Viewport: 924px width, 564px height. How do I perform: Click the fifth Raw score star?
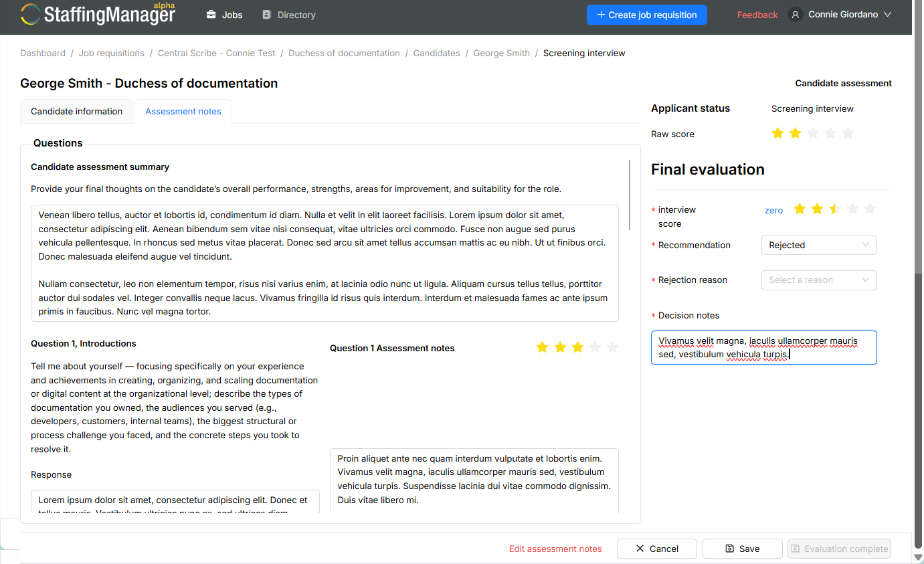pos(848,133)
